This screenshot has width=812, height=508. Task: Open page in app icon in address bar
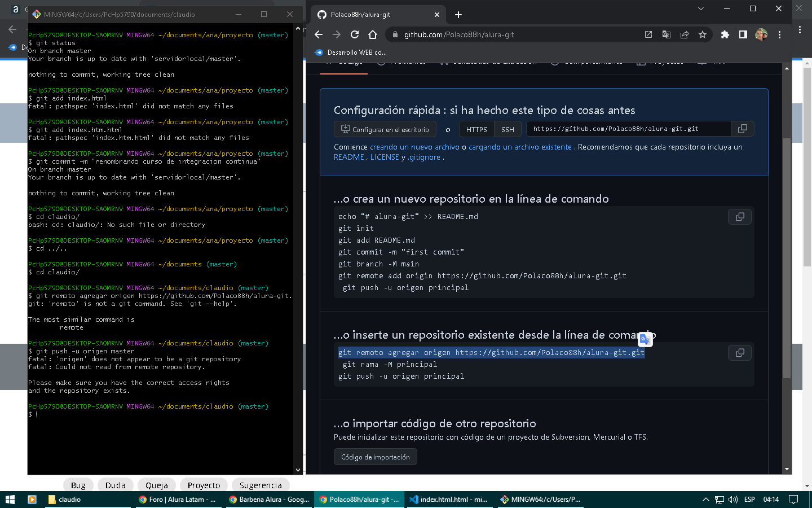coord(648,34)
